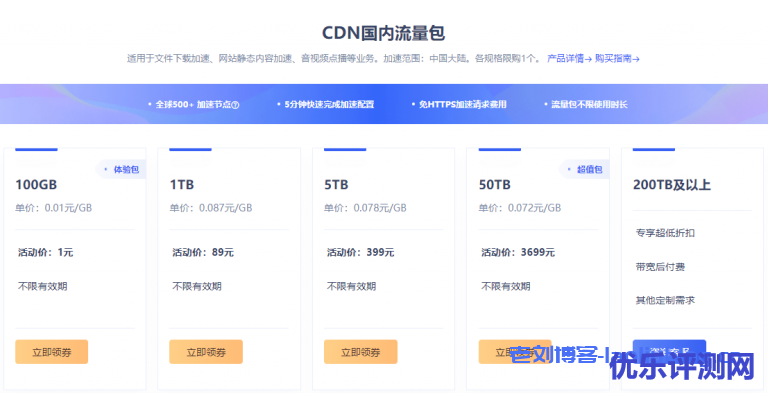
Task: Click unit price 0.01元/GB text
Action: tap(68, 208)
